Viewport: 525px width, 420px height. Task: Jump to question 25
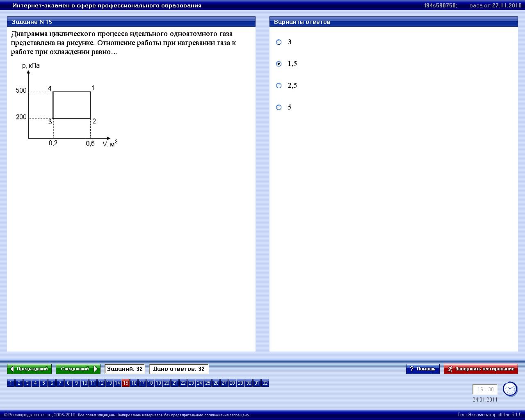point(208,383)
